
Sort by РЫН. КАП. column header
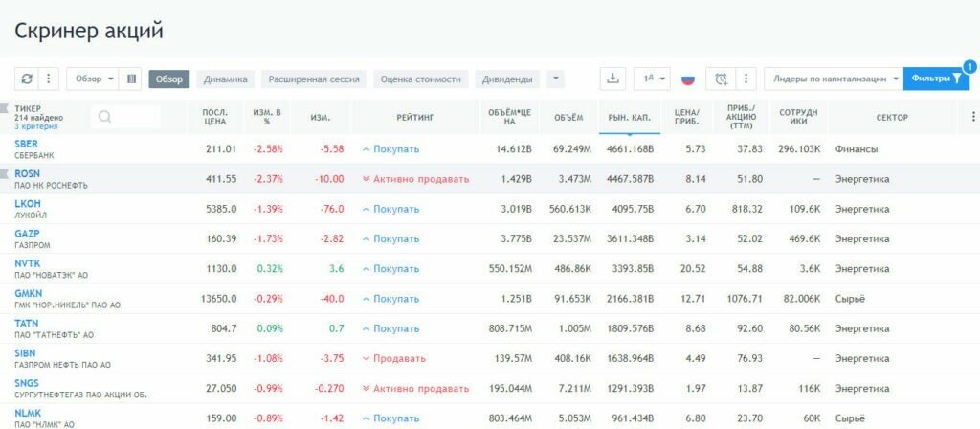click(629, 117)
